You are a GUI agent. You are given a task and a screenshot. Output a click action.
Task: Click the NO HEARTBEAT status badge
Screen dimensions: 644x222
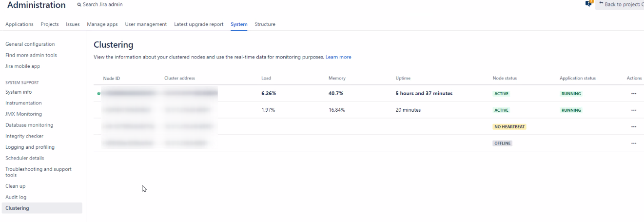(509, 127)
